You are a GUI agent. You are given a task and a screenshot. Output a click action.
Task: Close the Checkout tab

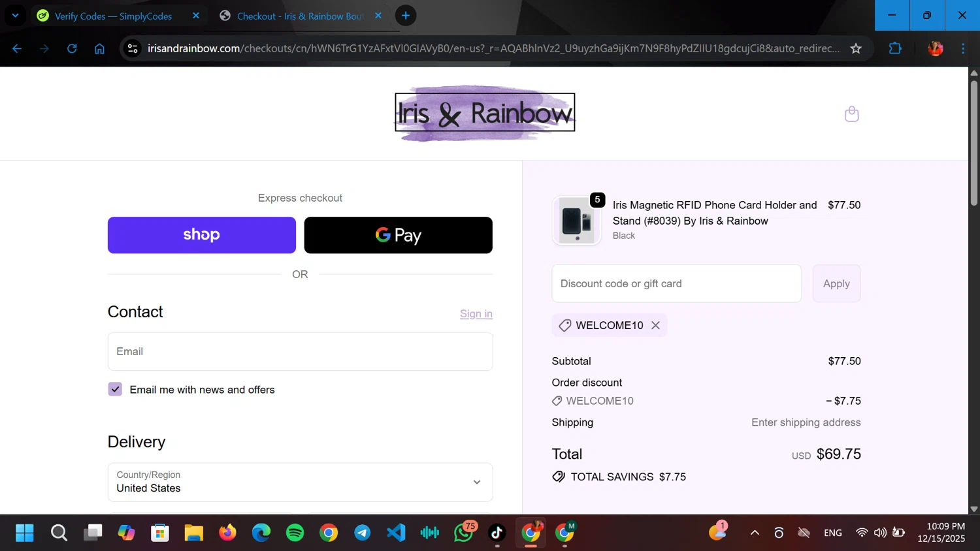click(378, 16)
